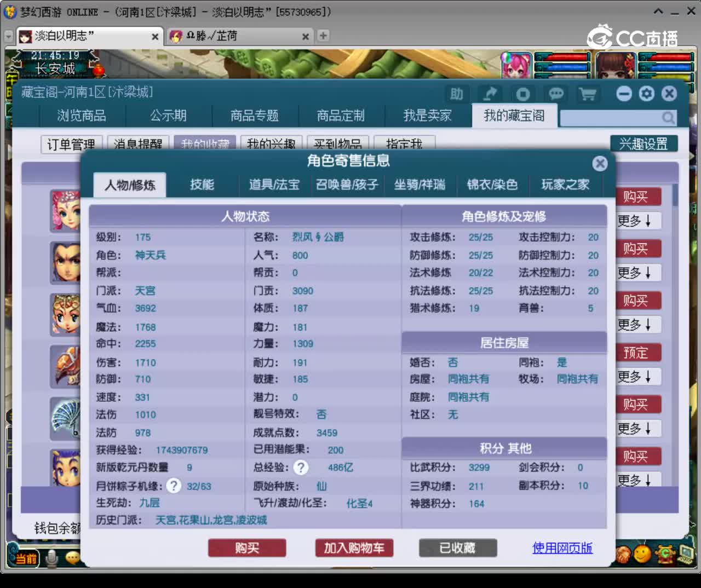Image resolution: width=701 pixels, height=588 pixels.
Task: Open the 我的兴趣 sub-tab
Action: 271,143
